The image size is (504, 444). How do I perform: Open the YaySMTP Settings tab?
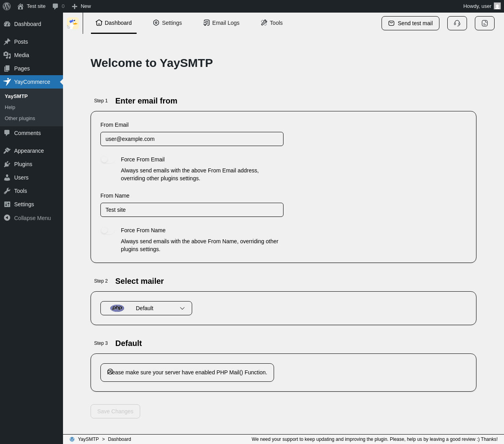coord(167,23)
